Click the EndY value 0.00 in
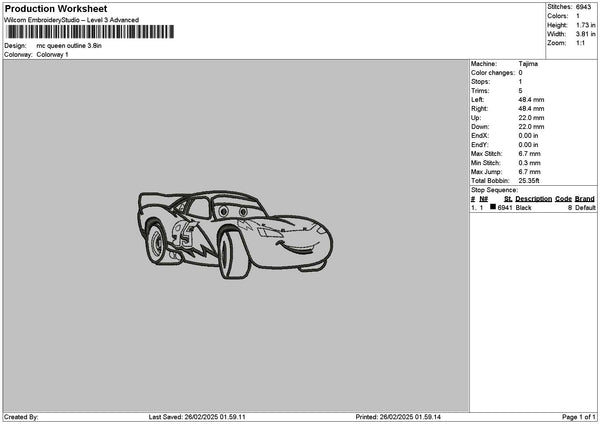 tap(528, 145)
